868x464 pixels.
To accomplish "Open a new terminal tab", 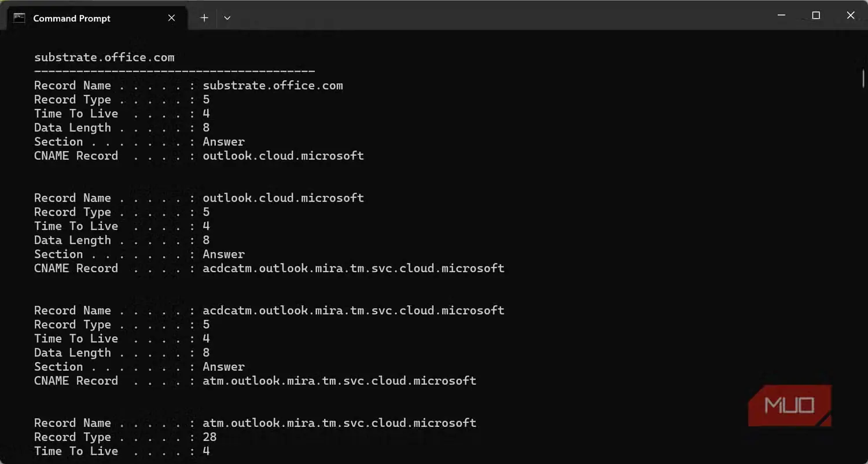I will (x=204, y=18).
